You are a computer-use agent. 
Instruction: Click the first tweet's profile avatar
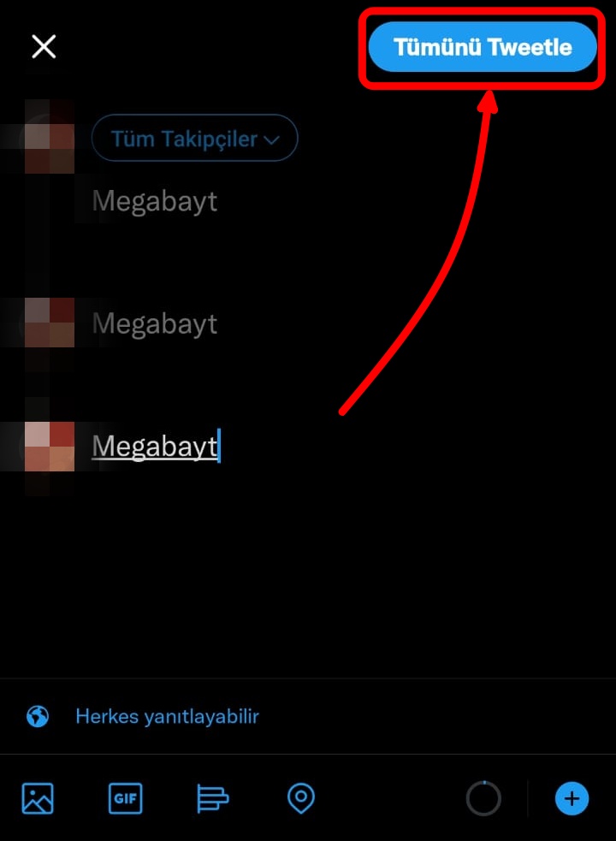coord(50,139)
